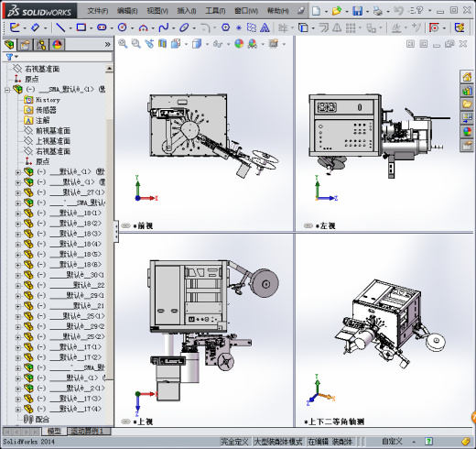The height and width of the screenshot is (449, 476).
Task: Select the 传感器 tree item
Action: pos(40,110)
